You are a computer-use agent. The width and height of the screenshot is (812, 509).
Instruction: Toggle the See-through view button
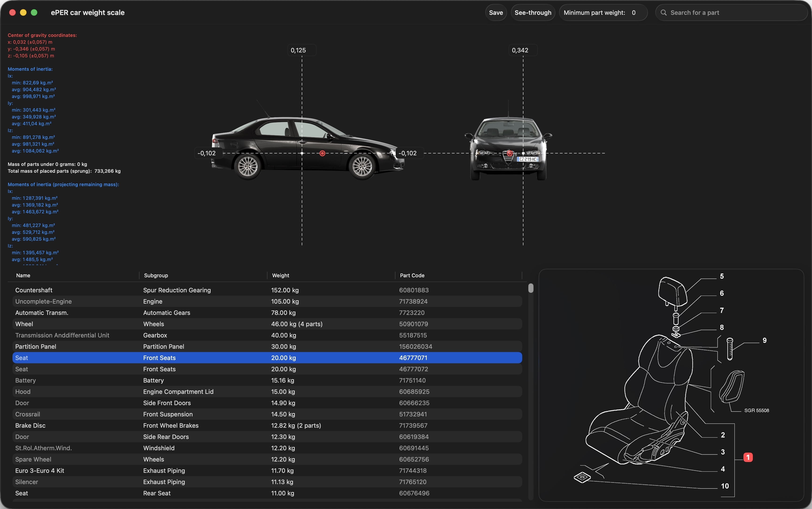[x=533, y=12]
